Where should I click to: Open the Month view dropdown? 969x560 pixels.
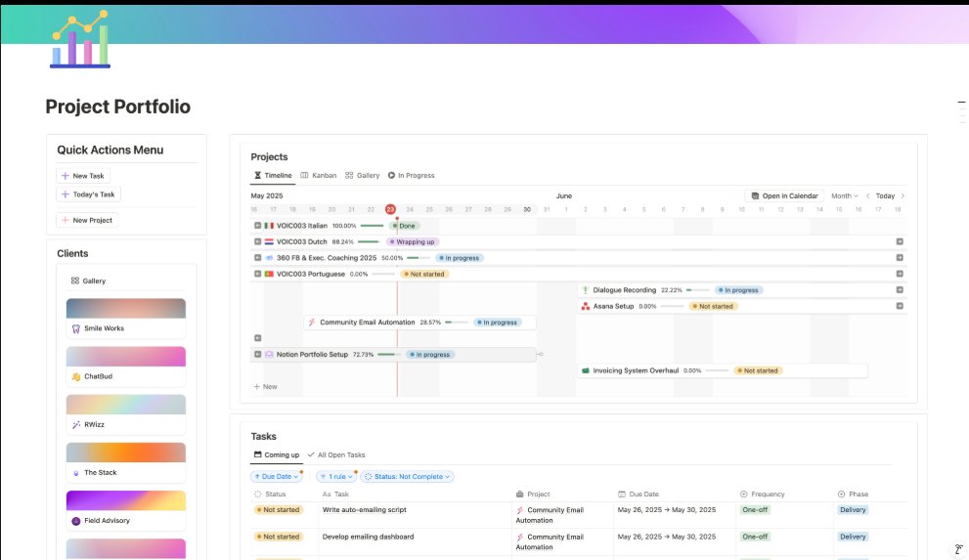pos(844,195)
